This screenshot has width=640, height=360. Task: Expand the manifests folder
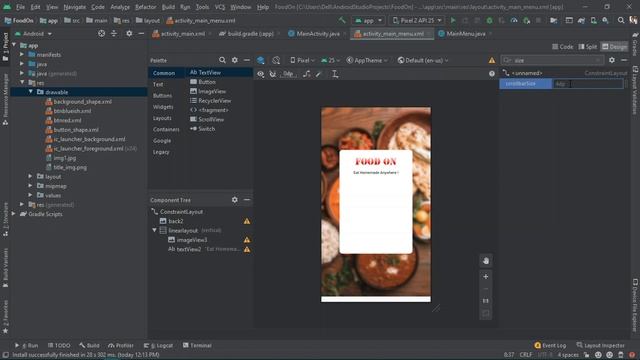22,54
